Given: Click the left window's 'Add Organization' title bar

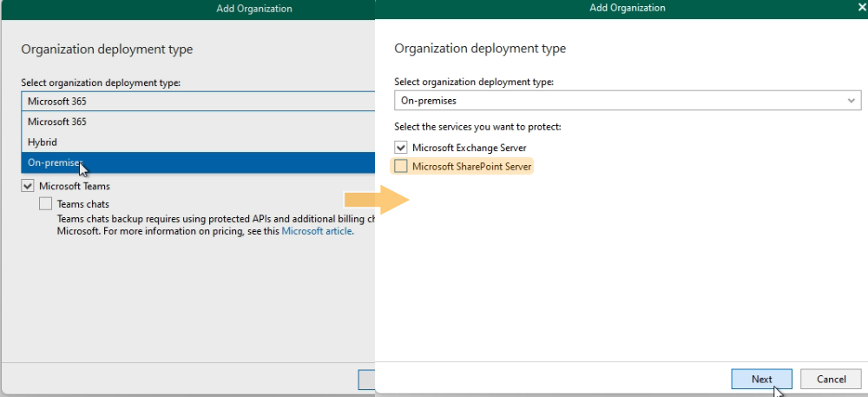Looking at the screenshot, I should (x=187, y=9).
